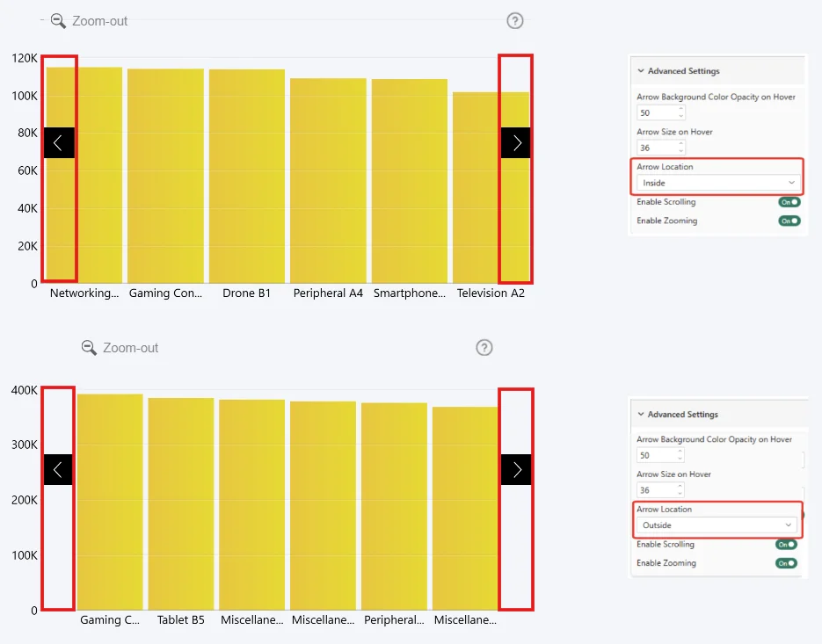The height and width of the screenshot is (644, 822).
Task: Open the Arrow Location dropdown showing Outside
Action: pyautogui.click(x=717, y=525)
